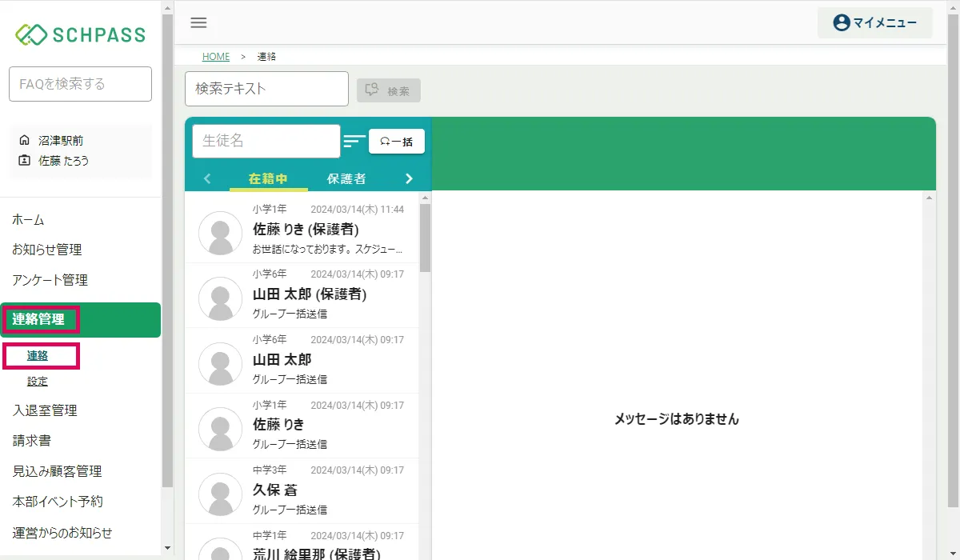Open 運営からのお知らせ in the sidebar
This screenshot has width=960, height=560.
[x=62, y=532]
